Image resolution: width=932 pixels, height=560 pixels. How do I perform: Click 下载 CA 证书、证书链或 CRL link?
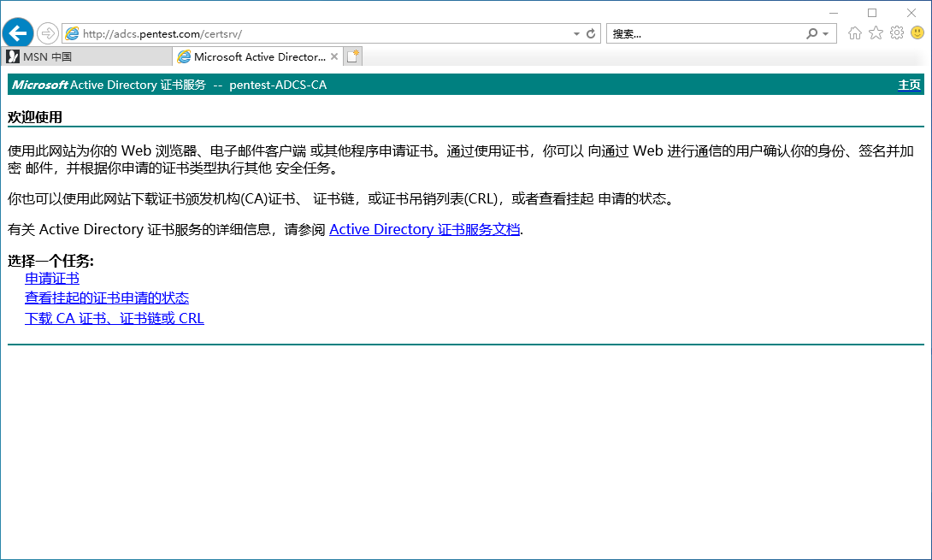click(x=114, y=318)
